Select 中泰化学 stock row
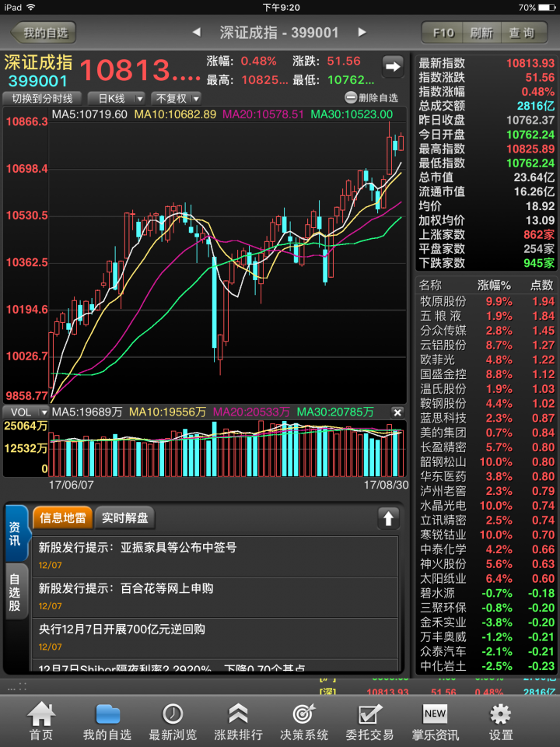Screen dimensions: 560x747 click(487, 549)
